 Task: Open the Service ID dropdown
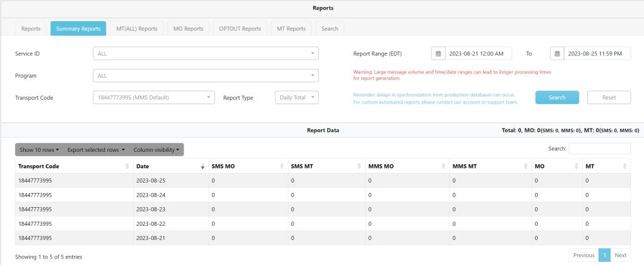(x=206, y=53)
